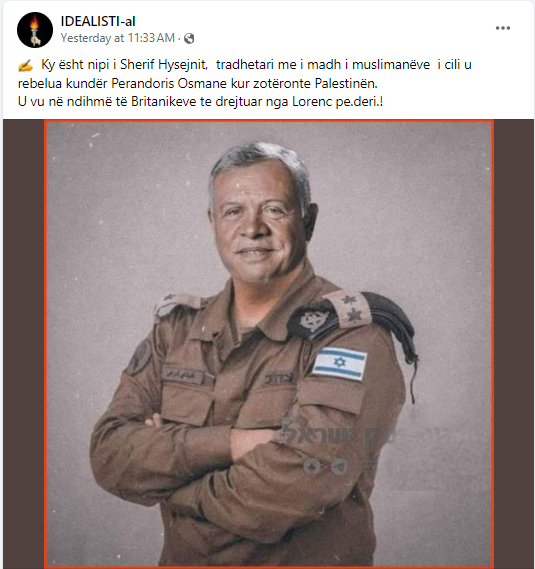Open the 'Yesterday at 11:33 AM' timestamp
The image size is (535, 569).
pos(118,38)
